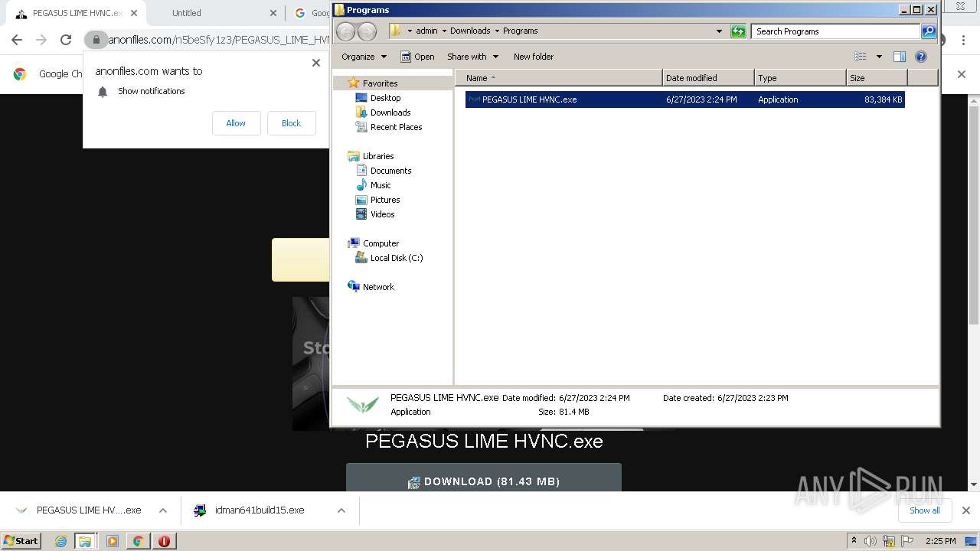
Task: Open the Organize menu
Action: [364, 57]
